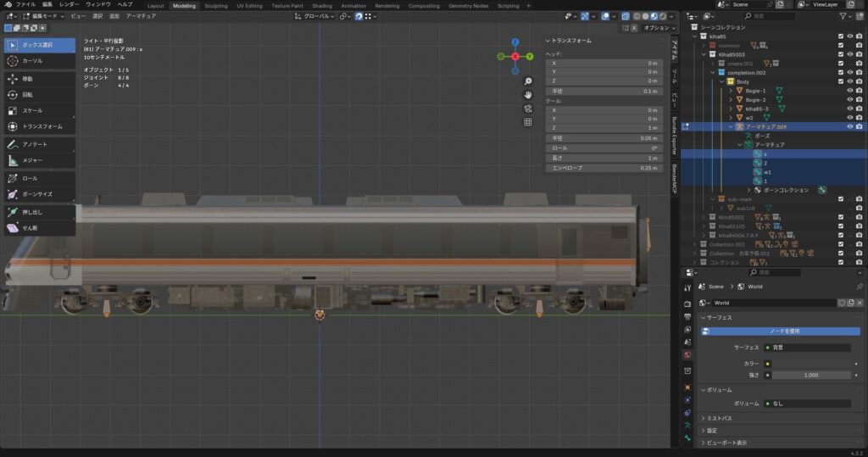Toggle the orthographic grid view icon

[528, 122]
